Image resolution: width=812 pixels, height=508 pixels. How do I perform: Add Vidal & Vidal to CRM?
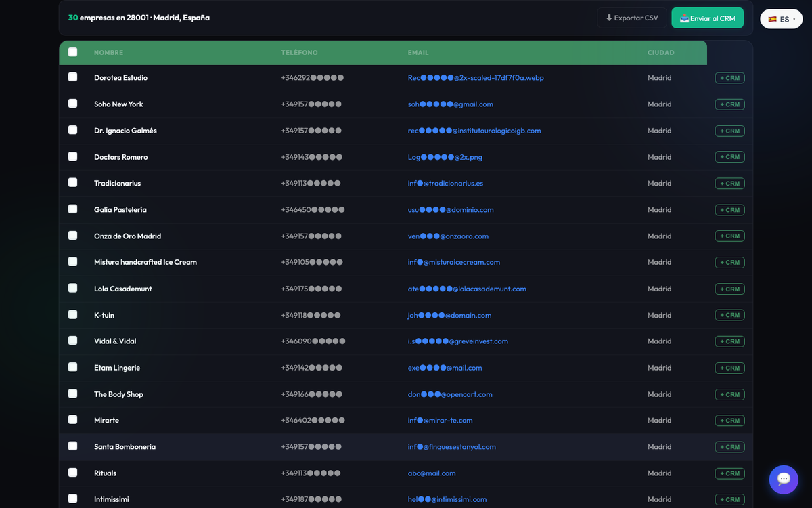(x=729, y=341)
